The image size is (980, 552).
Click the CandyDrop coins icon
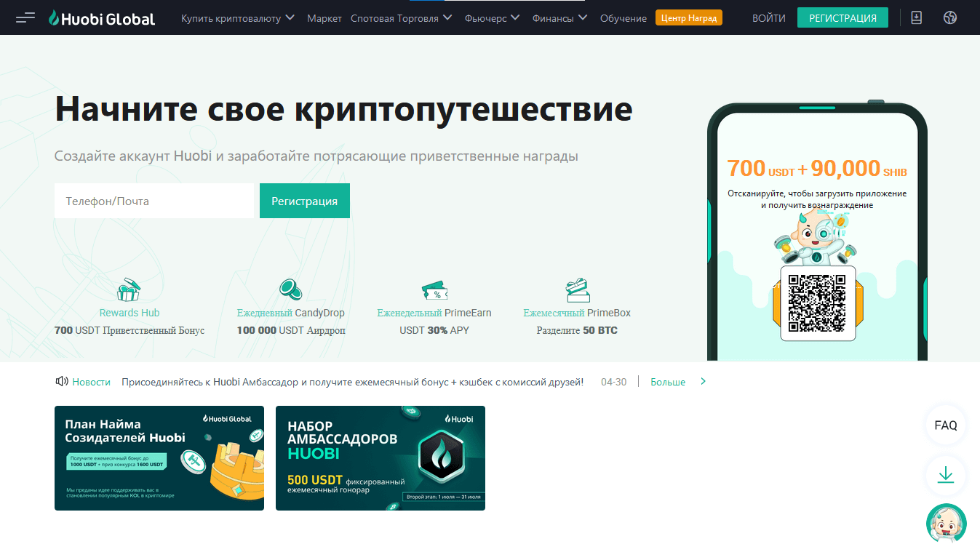pyautogui.click(x=290, y=290)
